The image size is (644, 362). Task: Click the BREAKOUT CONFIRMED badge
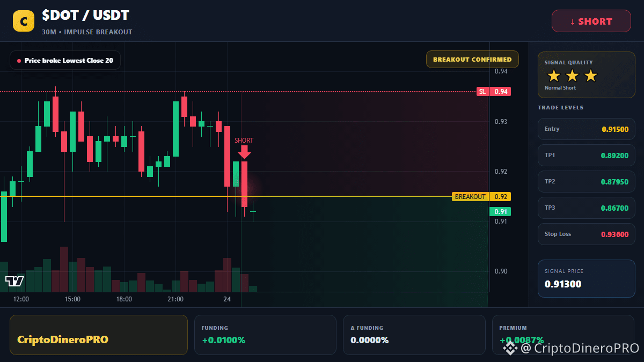click(x=472, y=60)
